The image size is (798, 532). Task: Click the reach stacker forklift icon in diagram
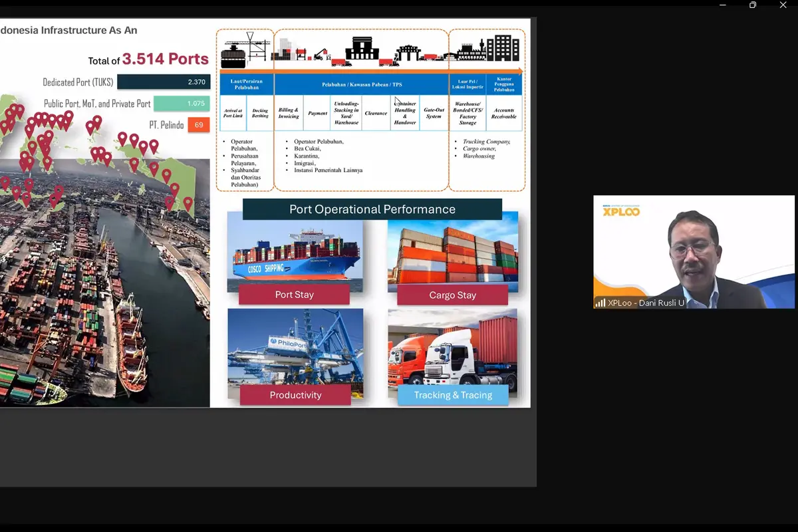click(320, 53)
